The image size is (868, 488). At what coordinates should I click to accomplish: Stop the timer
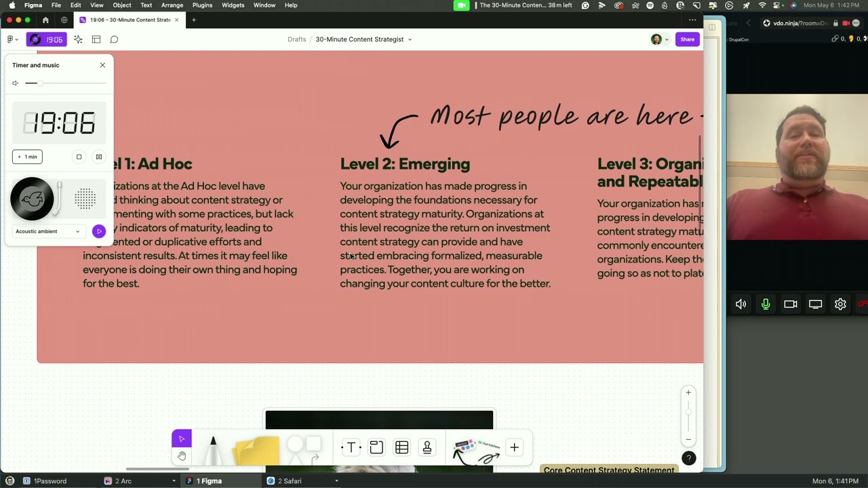click(79, 157)
